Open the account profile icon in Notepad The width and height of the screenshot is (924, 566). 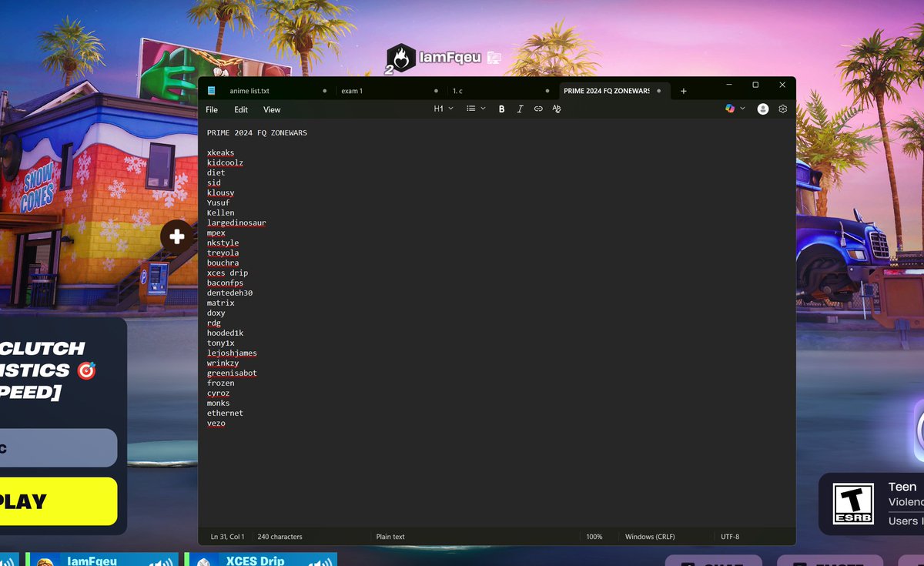pos(763,109)
